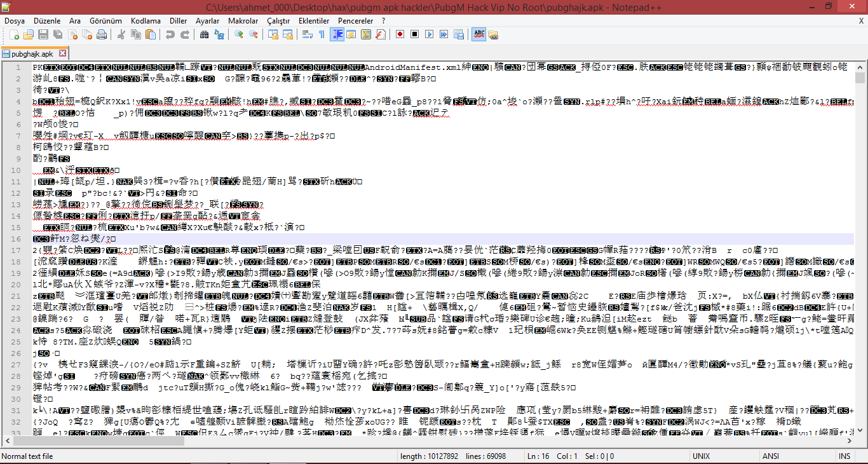Open the Function List panel icon
This screenshot has width=868, height=464.
(x=379, y=34)
